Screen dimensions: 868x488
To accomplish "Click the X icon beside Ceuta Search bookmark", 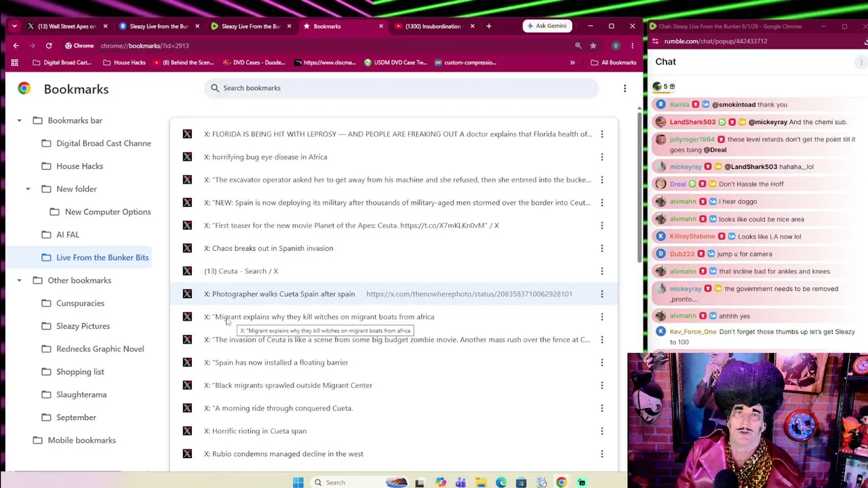I will (x=187, y=271).
